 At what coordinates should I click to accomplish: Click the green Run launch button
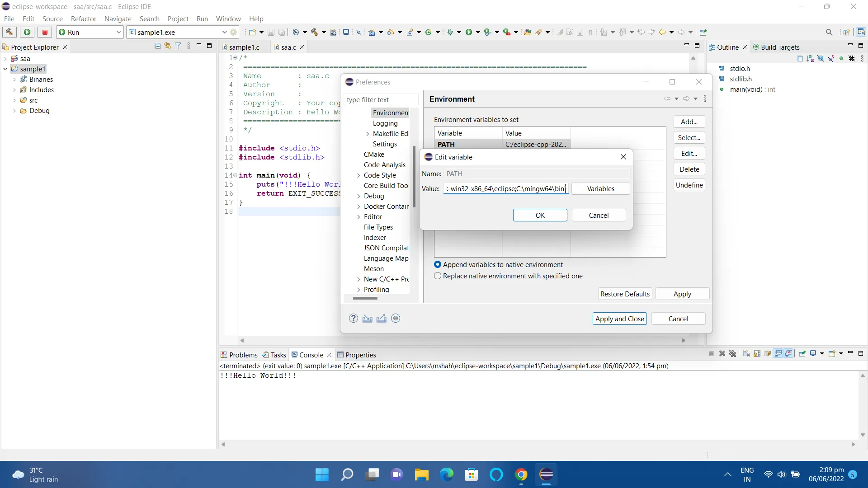pyautogui.click(x=27, y=32)
